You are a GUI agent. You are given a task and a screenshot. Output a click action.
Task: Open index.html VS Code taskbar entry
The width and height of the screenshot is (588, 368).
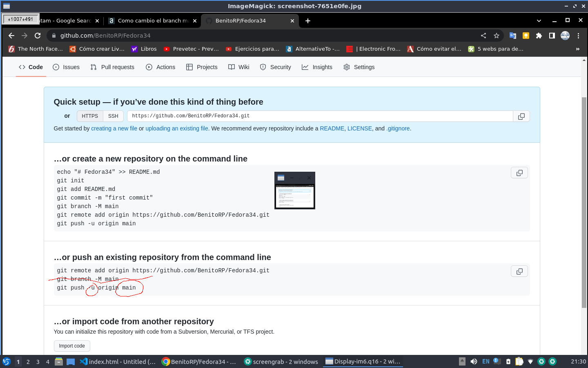(118, 362)
